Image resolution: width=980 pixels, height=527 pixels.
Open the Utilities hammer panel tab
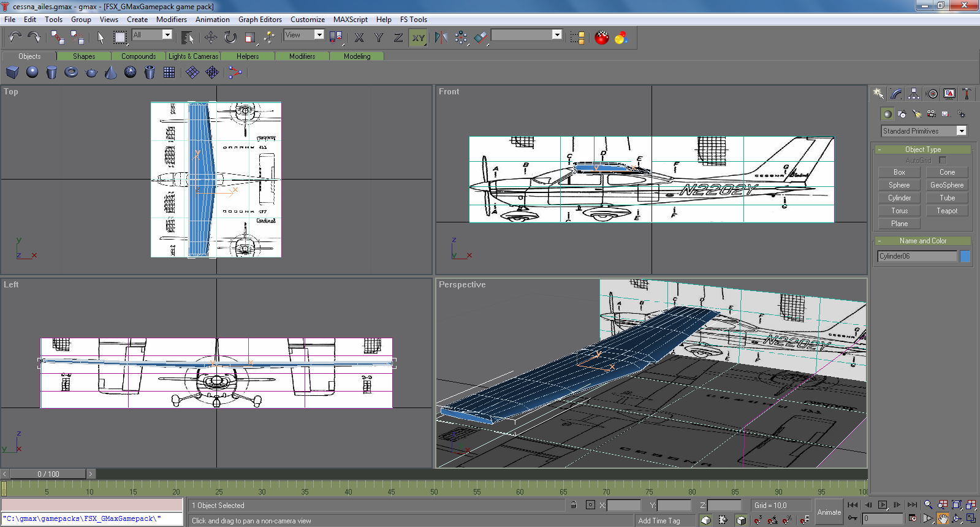coord(967,94)
